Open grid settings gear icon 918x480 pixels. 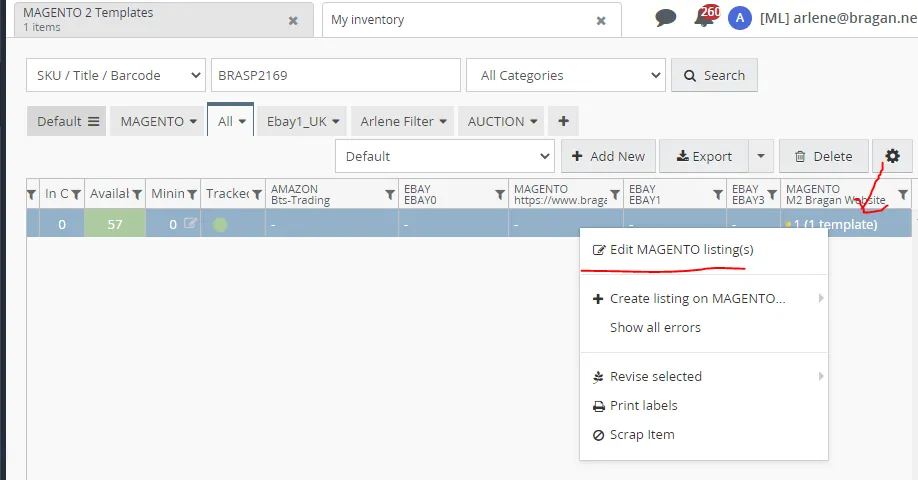click(x=892, y=156)
